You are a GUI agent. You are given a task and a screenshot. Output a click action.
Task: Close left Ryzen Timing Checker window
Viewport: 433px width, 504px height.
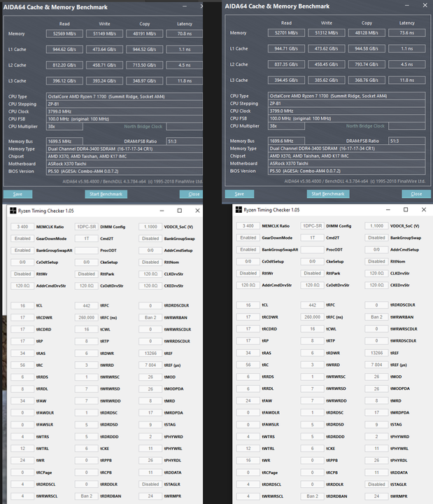point(197,211)
